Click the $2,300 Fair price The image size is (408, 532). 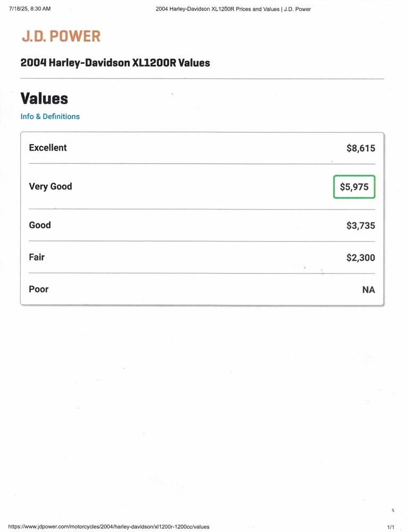click(x=361, y=257)
